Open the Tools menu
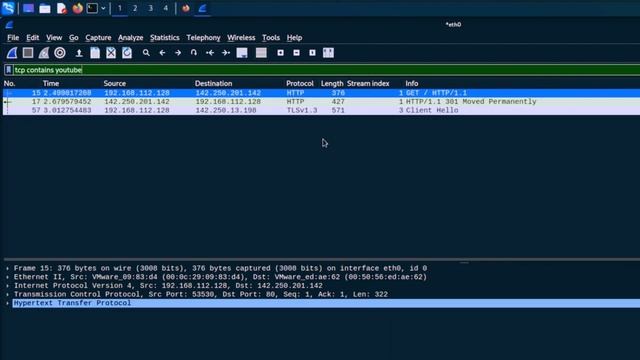The width and height of the screenshot is (640, 360). point(271,38)
